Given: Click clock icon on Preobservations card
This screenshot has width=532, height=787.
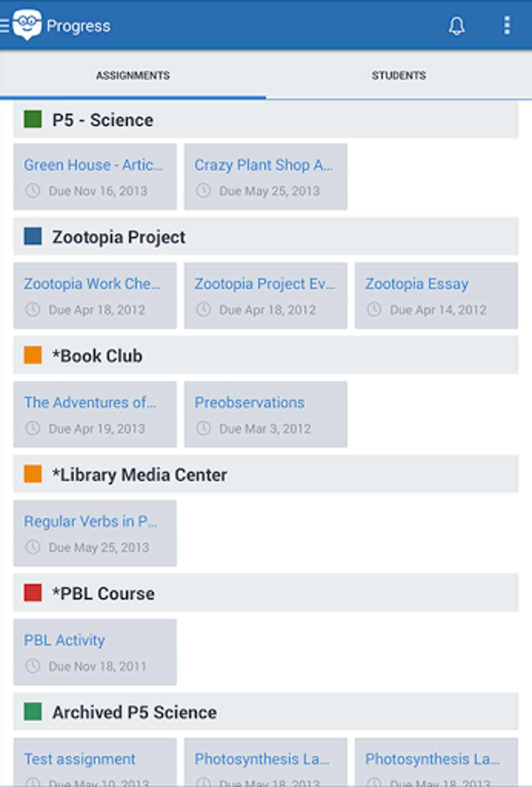Looking at the screenshot, I should [x=203, y=429].
